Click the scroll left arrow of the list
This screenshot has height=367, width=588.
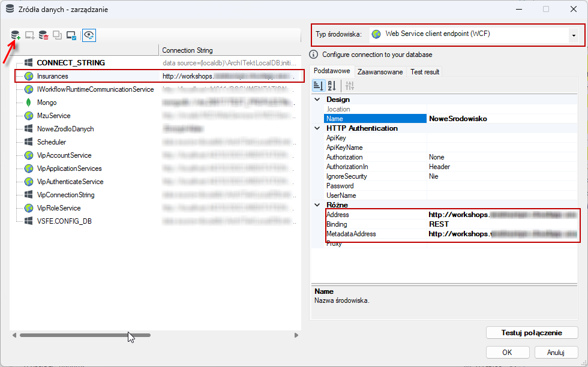(x=14, y=335)
